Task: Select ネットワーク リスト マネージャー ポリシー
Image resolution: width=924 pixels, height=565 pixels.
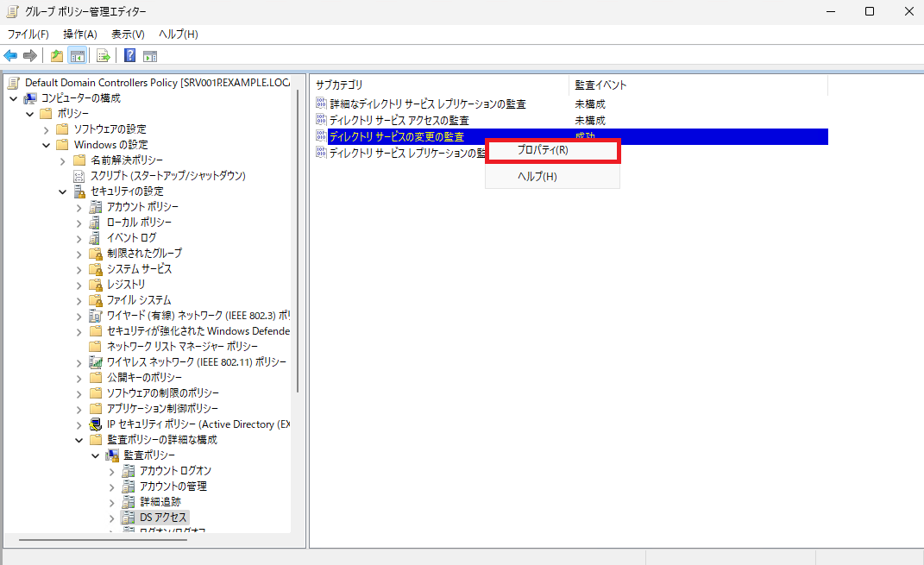Action: click(182, 347)
